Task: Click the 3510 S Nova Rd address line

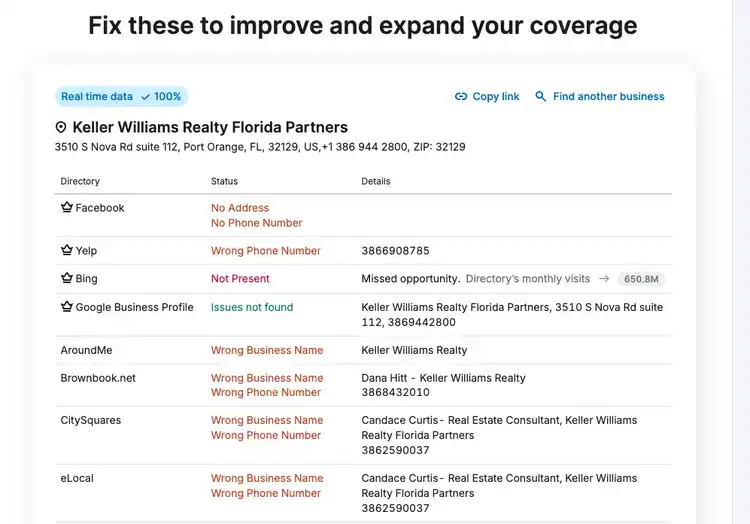Action: click(260, 147)
